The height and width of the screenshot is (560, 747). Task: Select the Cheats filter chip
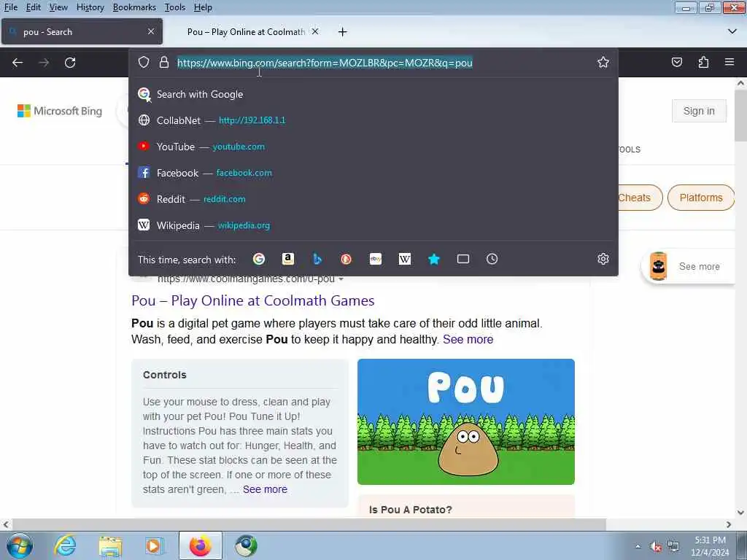coord(640,198)
